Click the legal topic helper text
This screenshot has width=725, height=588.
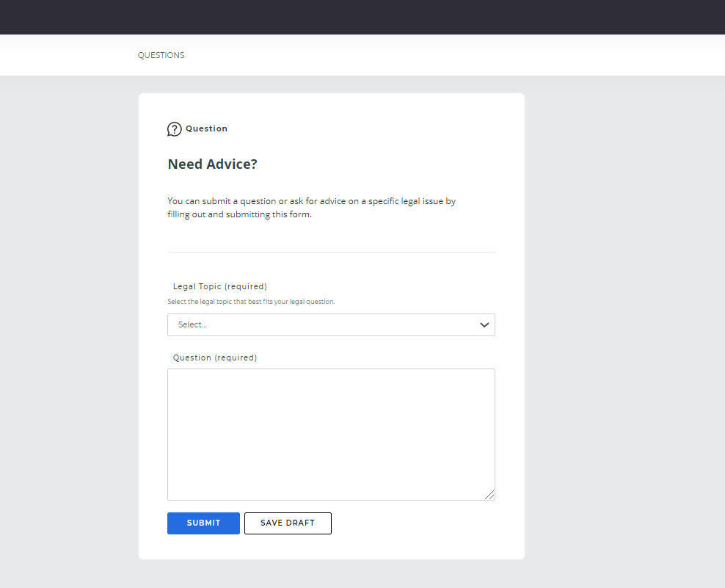pos(251,302)
